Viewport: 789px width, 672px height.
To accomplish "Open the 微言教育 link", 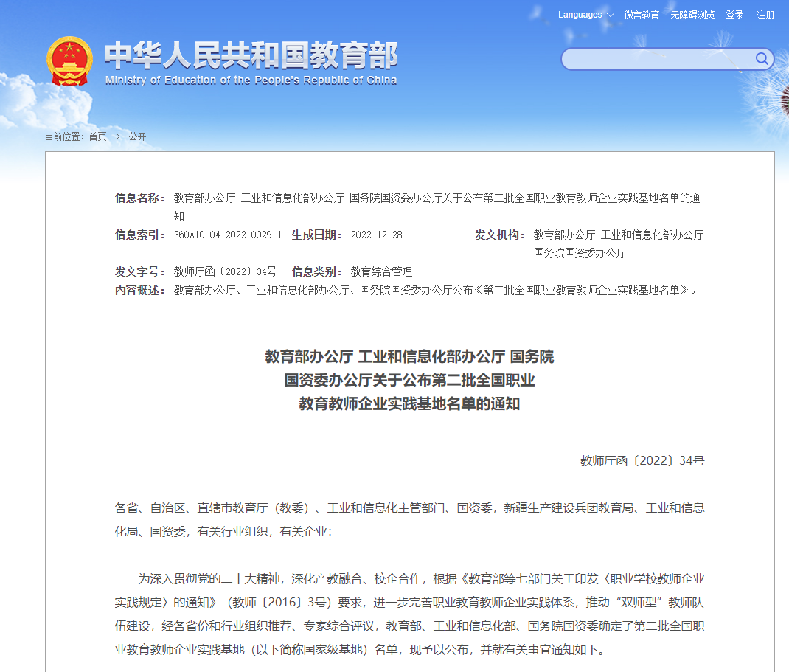I will click(x=642, y=15).
